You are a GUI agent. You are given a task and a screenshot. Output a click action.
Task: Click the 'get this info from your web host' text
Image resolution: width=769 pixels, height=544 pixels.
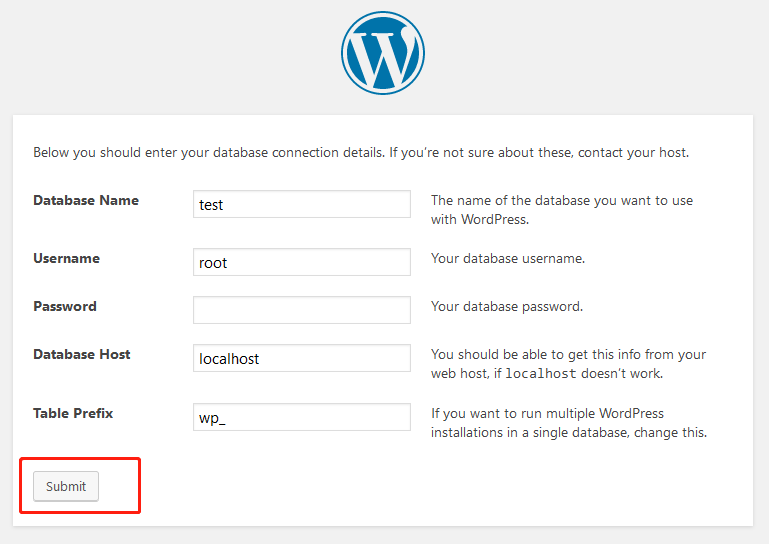point(568,354)
